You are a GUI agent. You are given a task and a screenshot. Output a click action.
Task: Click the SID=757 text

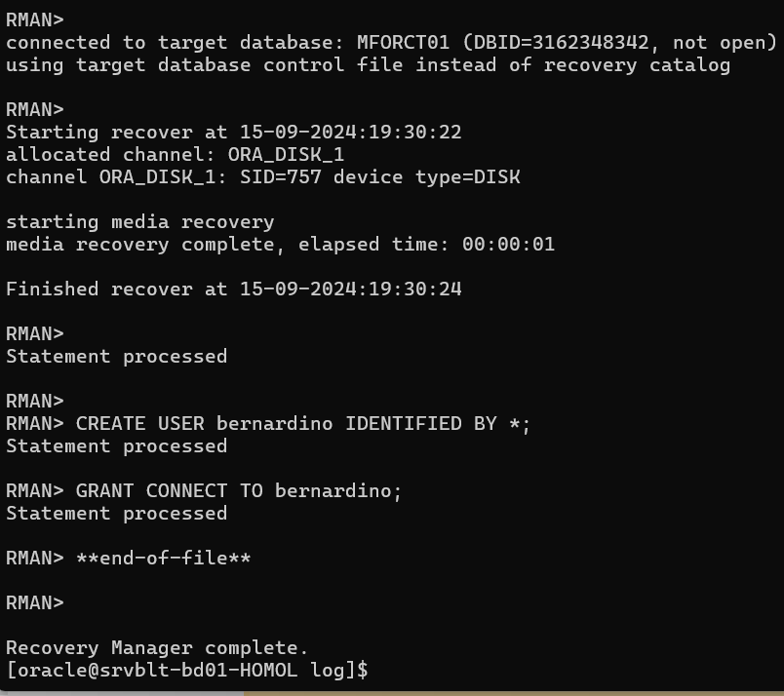pos(281,177)
